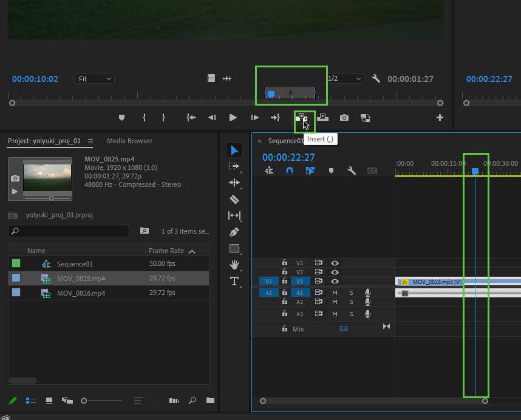Select the Track Select Forward tool
This screenshot has width=521, height=420.
click(x=234, y=166)
